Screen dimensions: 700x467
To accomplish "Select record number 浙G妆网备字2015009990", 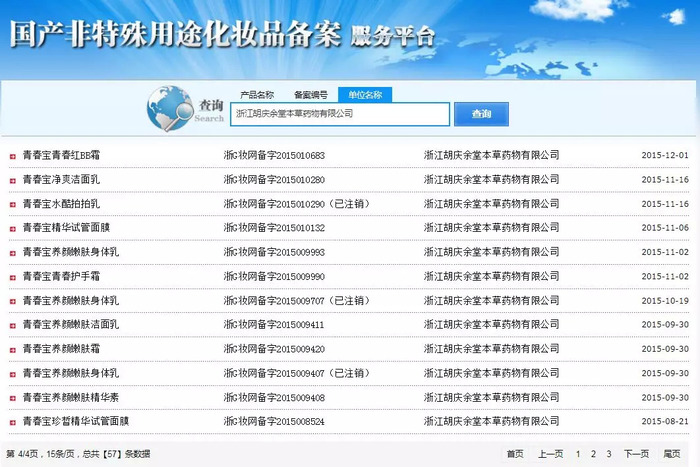I will (x=274, y=276).
